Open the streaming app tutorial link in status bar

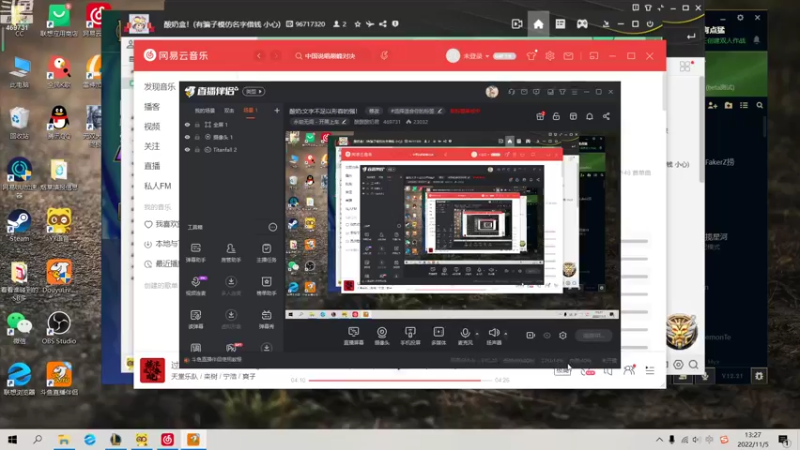click(214, 360)
